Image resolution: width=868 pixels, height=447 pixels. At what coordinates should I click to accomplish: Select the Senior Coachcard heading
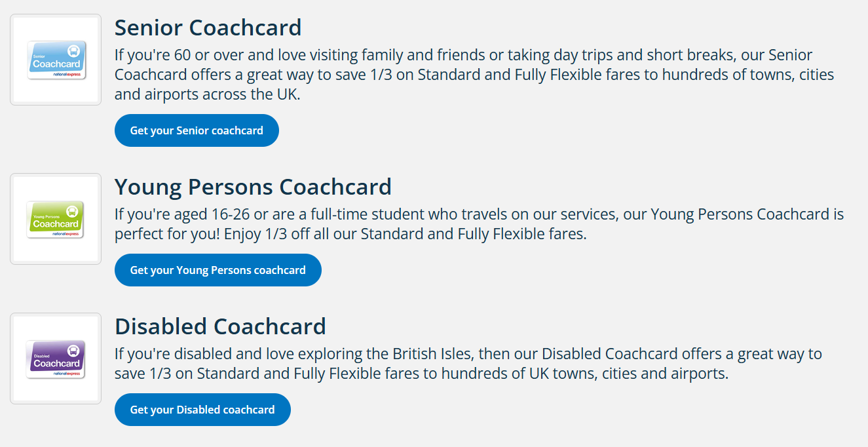pyautogui.click(x=208, y=28)
